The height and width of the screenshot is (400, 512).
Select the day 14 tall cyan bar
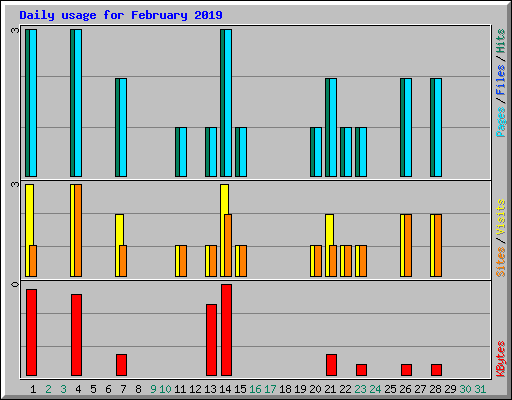coord(228,103)
